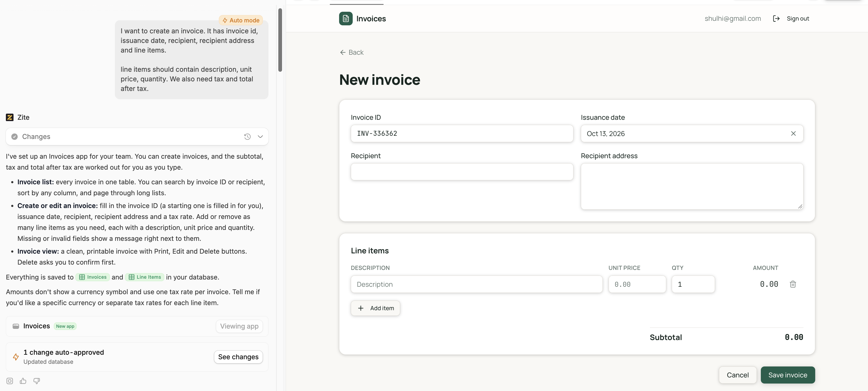Click the AMOUNT column header
Viewport: 868px width, 391px height.
pyautogui.click(x=765, y=268)
